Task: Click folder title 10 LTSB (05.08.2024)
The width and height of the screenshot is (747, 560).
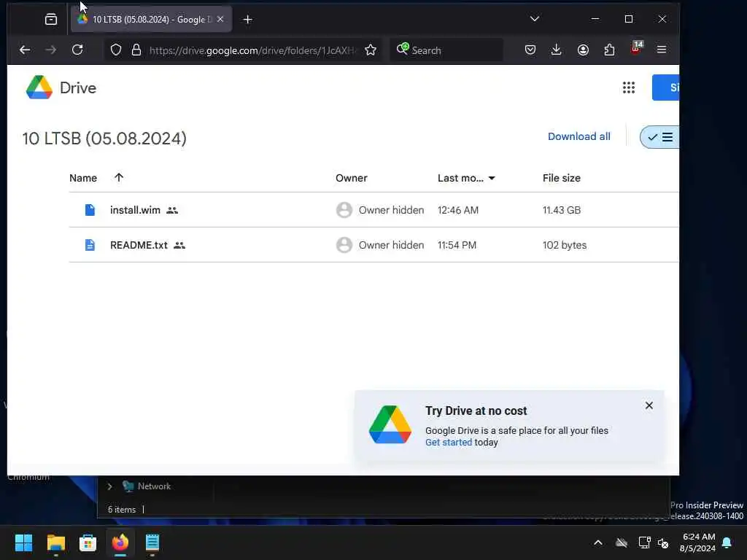Action: point(104,139)
